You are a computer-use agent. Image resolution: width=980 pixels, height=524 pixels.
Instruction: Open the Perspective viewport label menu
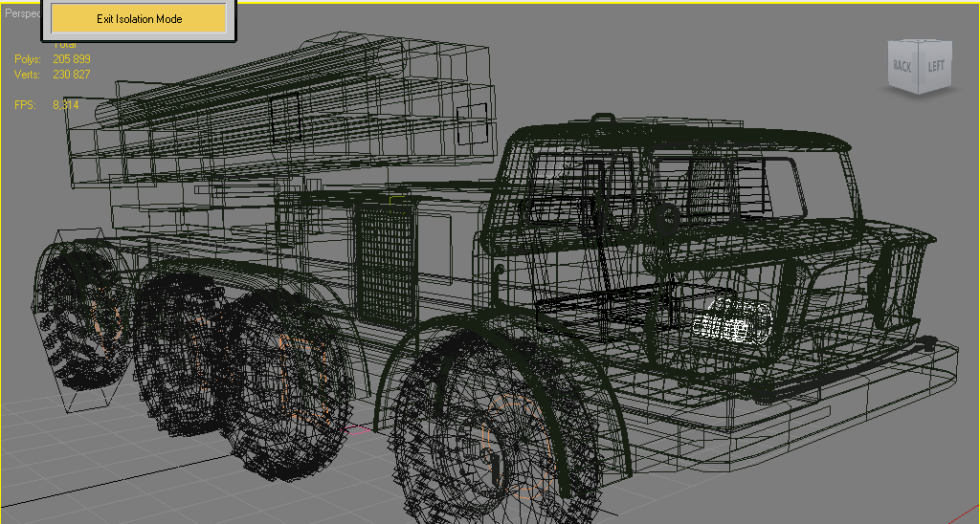23,13
